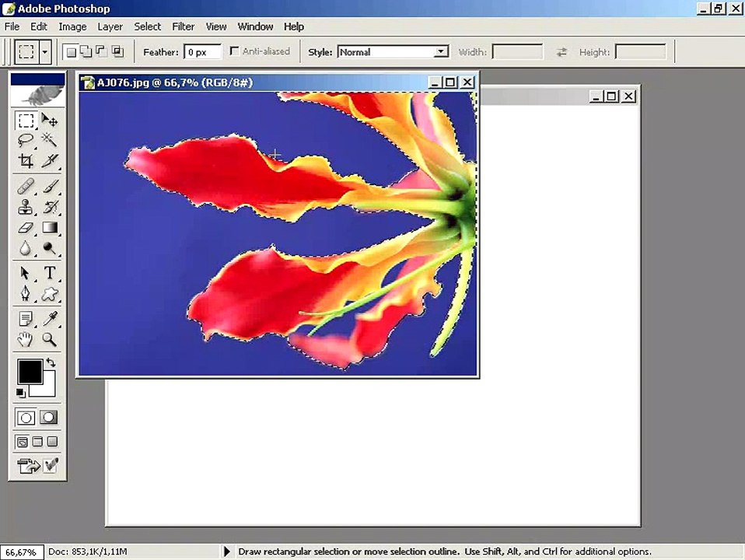745x560 pixels.
Task: Select the Gradient tool
Action: [x=50, y=228]
